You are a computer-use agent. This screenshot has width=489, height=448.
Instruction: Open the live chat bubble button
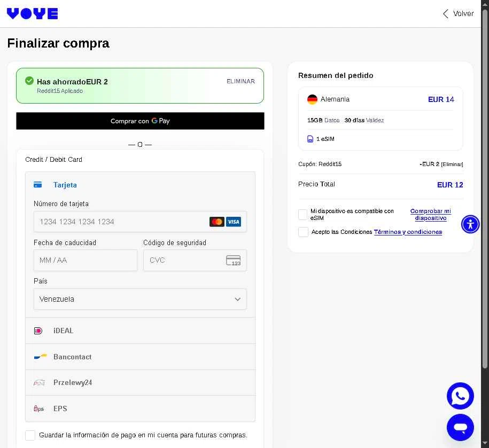click(x=460, y=427)
